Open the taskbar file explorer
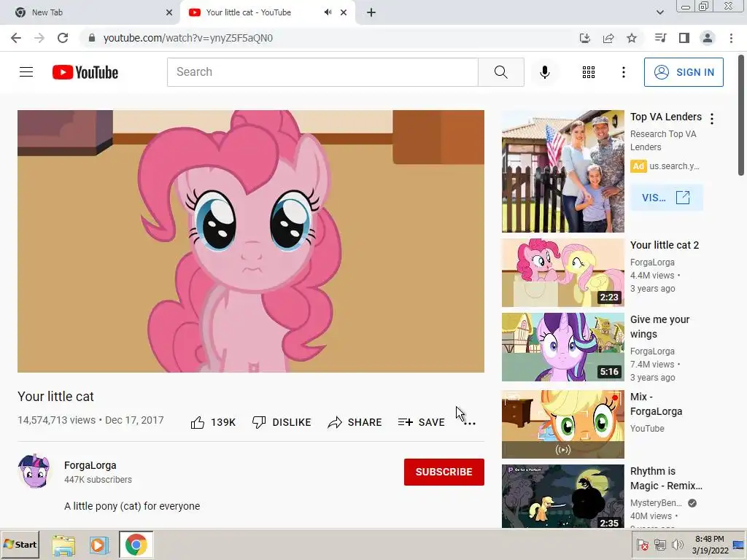Screen dimensions: 747x560 [63, 545]
